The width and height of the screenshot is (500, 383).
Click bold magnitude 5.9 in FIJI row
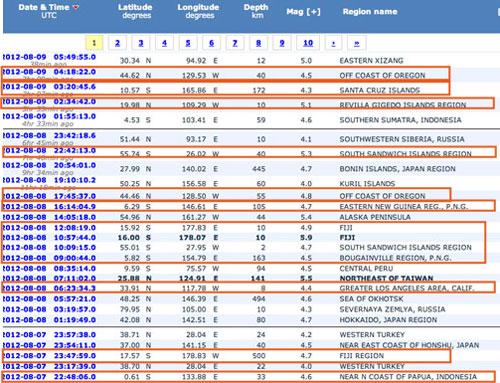(306, 238)
